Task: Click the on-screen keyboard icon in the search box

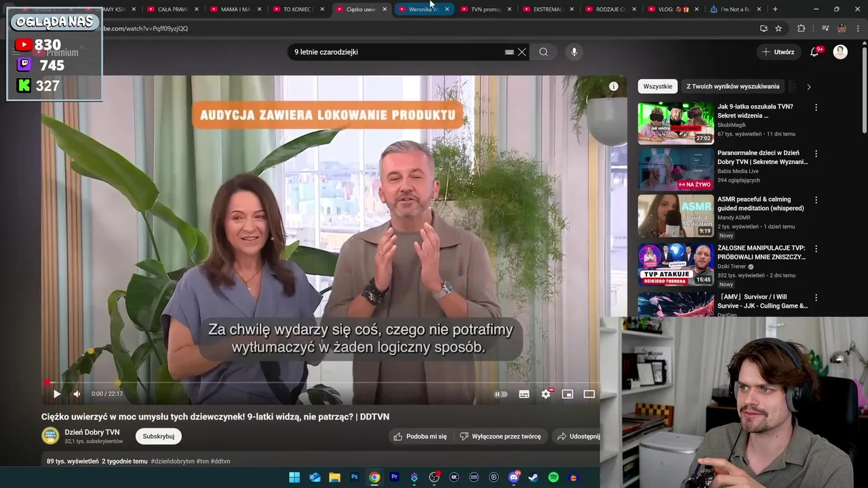Action: click(x=509, y=52)
